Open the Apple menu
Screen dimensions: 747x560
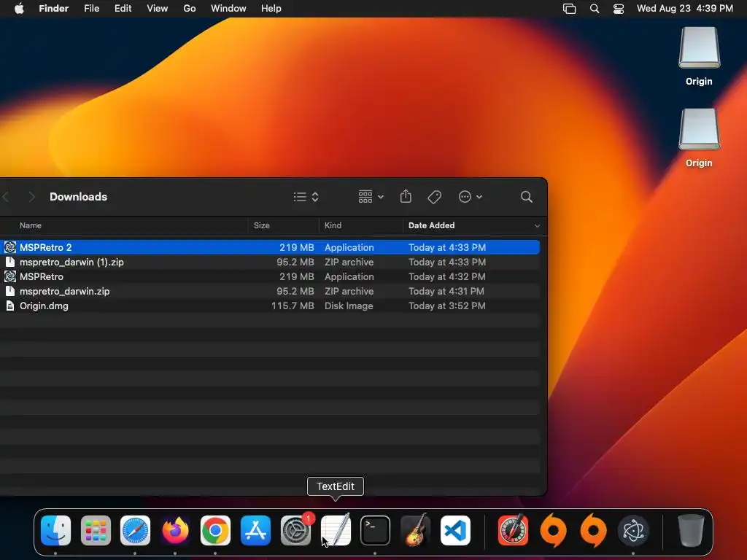tap(19, 9)
